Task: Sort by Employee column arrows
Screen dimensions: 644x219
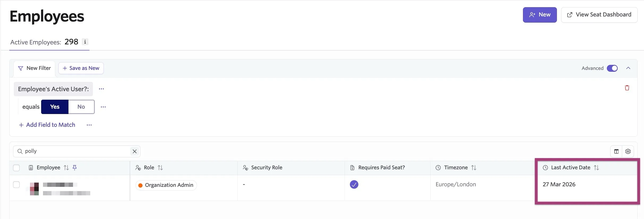Action: coord(66,168)
